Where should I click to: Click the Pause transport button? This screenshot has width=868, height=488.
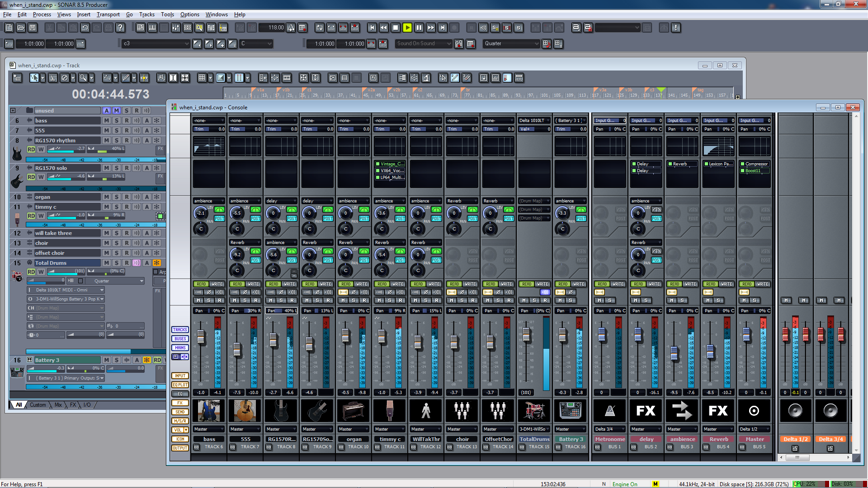click(419, 28)
